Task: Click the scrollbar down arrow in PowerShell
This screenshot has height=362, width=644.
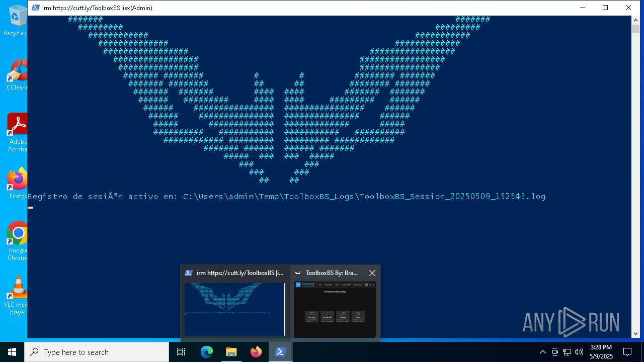Action: click(635, 333)
